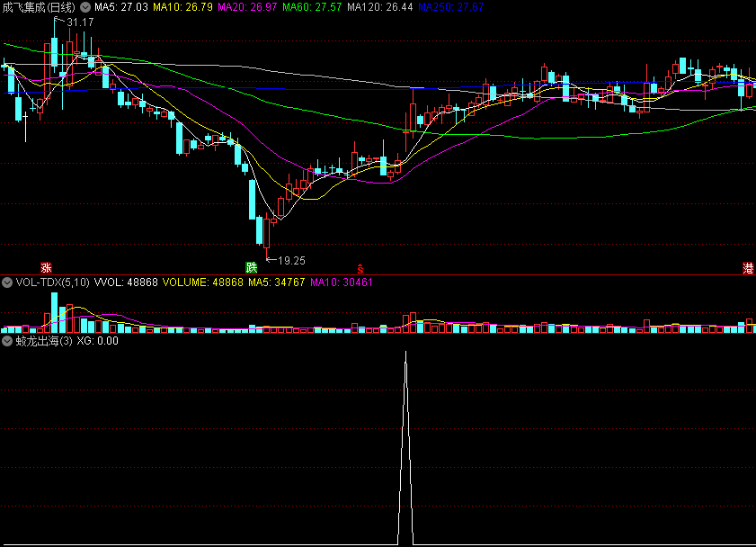Open 蛟龙出海(3) indicator dropdown arrow
Image resolution: width=756 pixels, height=547 pixels.
pyautogui.click(x=7, y=341)
